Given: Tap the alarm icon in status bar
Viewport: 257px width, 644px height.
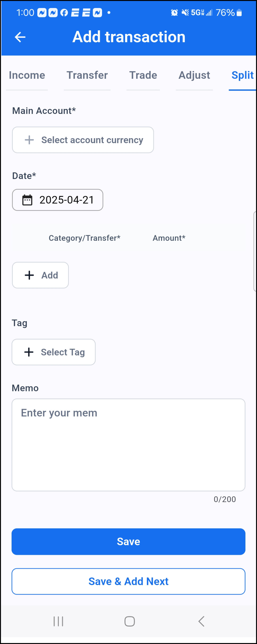Looking at the screenshot, I should pyautogui.click(x=174, y=12).
